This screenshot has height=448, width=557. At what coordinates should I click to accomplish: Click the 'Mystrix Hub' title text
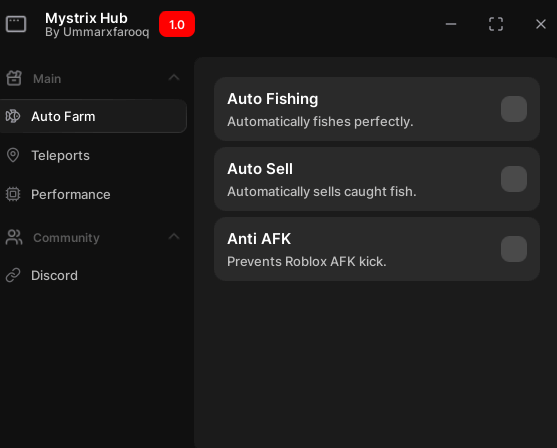(x=86, y=18)
